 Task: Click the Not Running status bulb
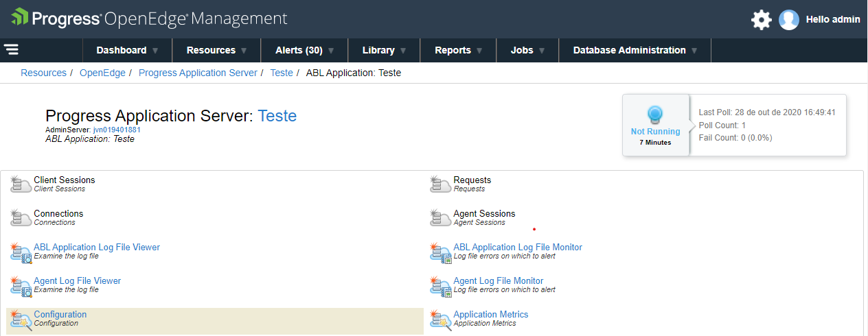(655, 115)
